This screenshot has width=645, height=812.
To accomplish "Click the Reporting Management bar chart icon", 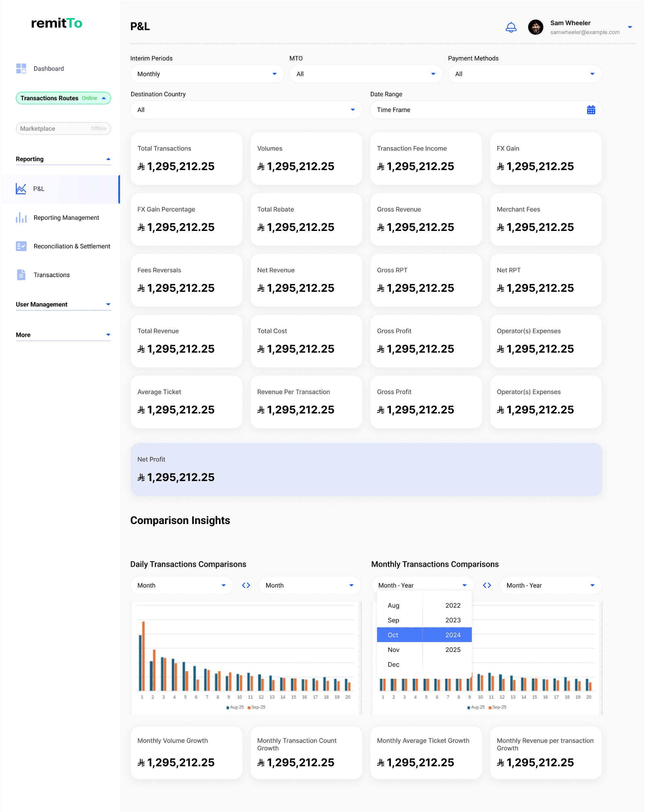I will click(21, 218).
